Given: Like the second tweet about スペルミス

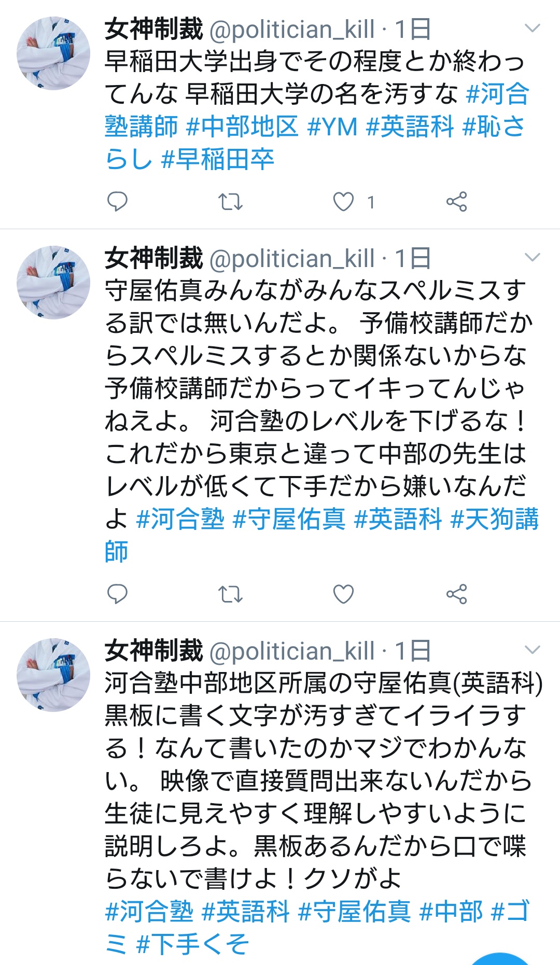Looking at the screenshot, I should coord(343,594).
